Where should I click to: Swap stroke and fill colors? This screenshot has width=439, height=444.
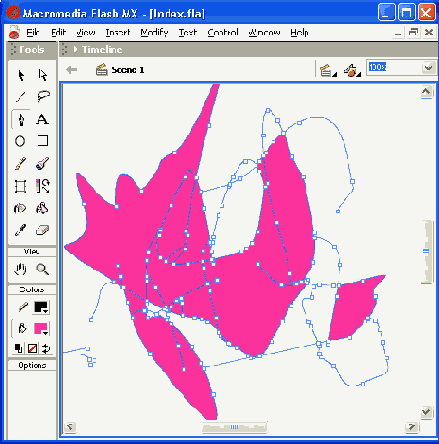[46, 349]
